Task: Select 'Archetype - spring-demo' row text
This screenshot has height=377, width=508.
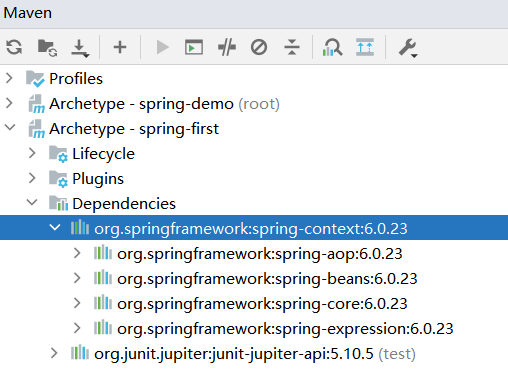Action: click(x=141, y=104)
